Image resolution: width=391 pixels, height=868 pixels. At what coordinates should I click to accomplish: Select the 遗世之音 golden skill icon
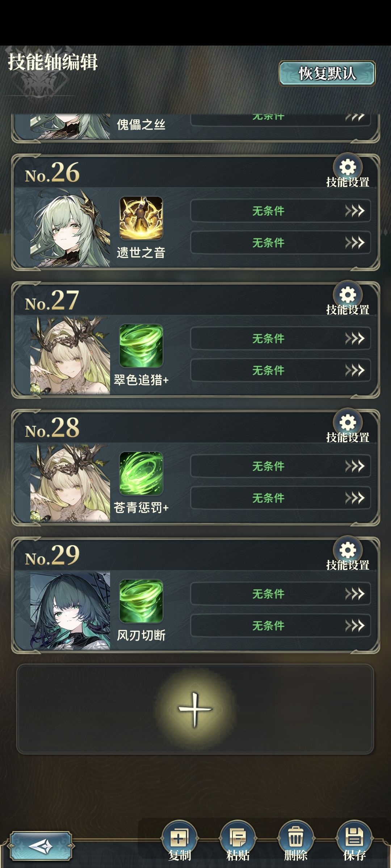tap(141, 218)
